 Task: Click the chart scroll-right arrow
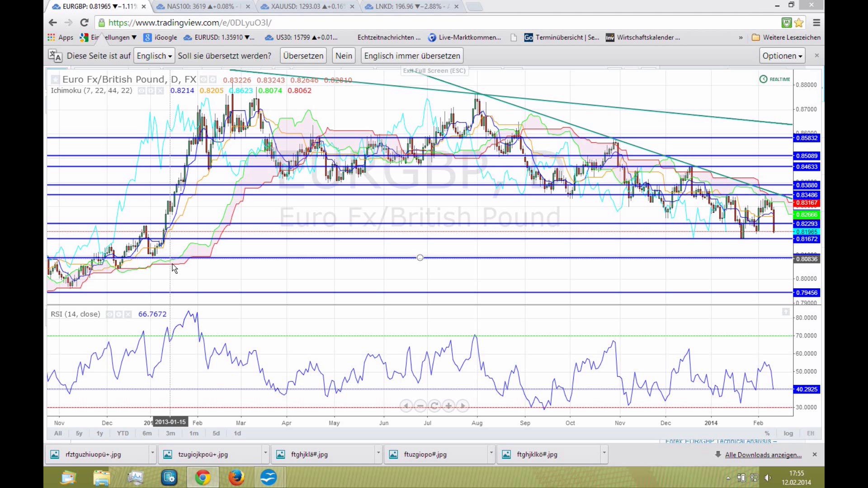tap(462, 406)
